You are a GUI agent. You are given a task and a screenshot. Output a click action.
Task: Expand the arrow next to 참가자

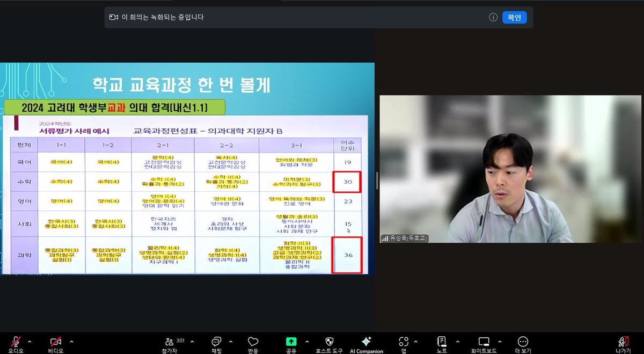point(193,341)
